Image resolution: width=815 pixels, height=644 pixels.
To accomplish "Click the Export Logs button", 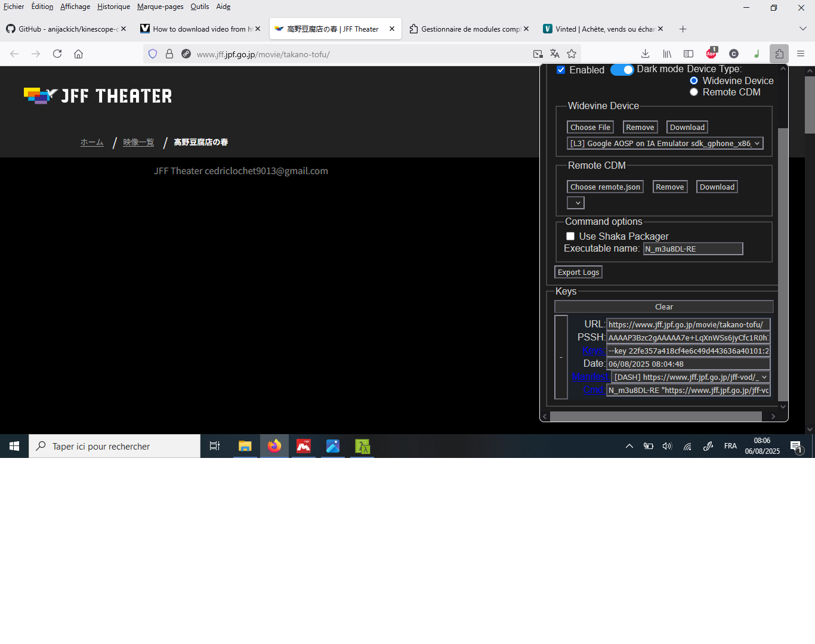I will point(578,272).
